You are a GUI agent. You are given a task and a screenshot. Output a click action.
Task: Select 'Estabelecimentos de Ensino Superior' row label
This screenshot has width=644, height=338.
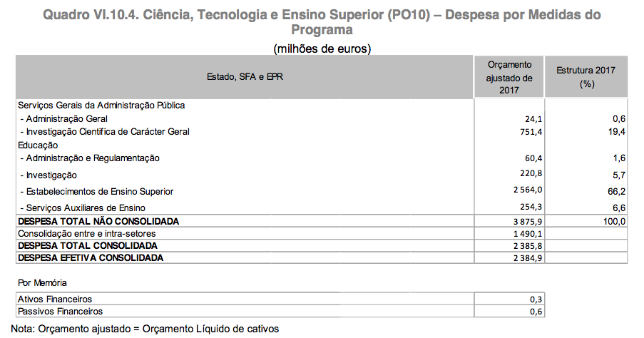(x=96, y=191)
